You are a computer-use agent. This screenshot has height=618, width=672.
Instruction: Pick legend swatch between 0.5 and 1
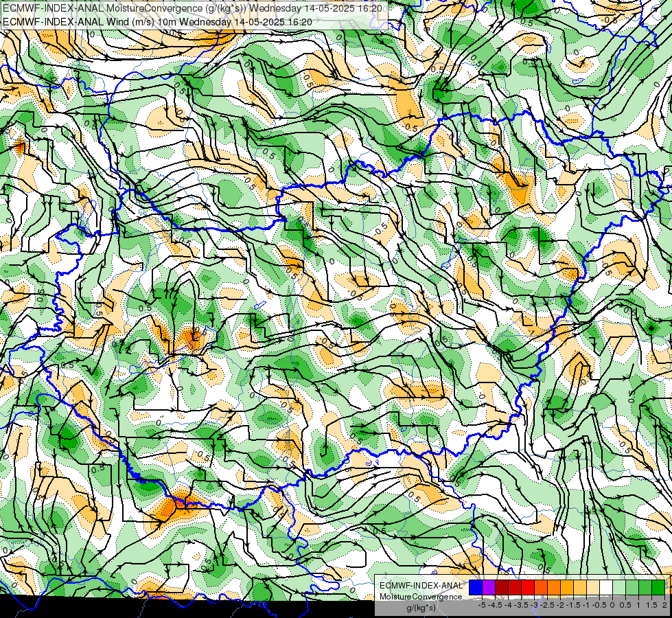(632, 588)
